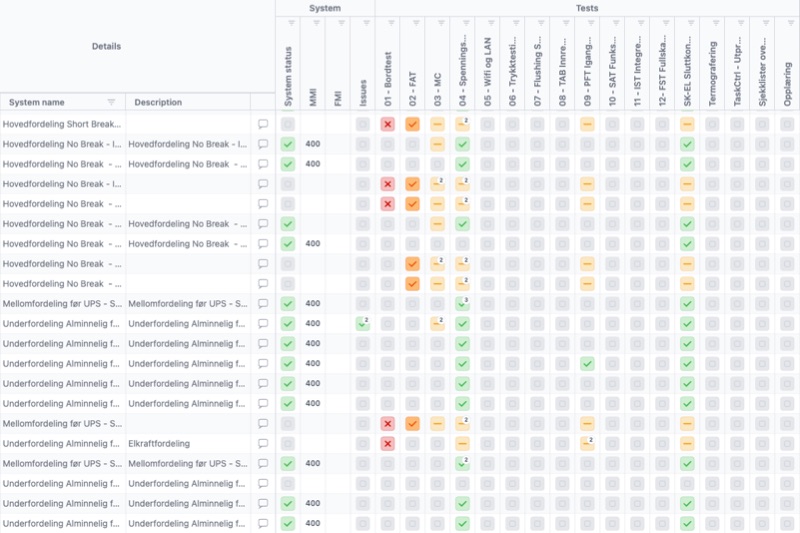The image size is (800, 533).
Task: Toggle green System status check in second row
Action: tap(288, 144)
